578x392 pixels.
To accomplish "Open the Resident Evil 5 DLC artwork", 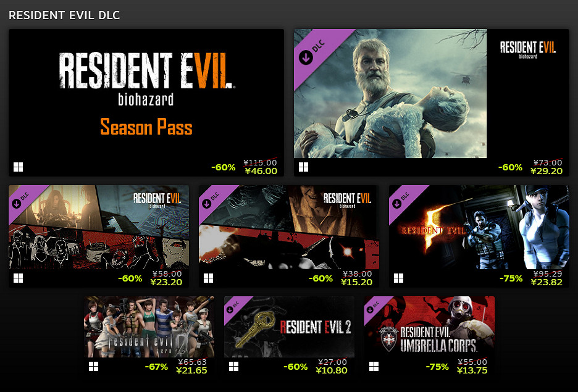I will coord(479,227).
